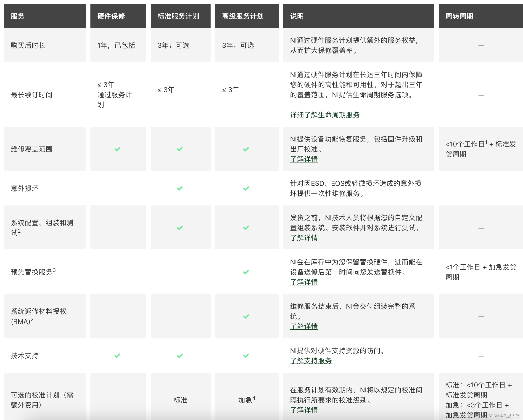523x420 pixels.
Task: Open the 详细了解生命周期服务 link
Action: tap(325, 115)
